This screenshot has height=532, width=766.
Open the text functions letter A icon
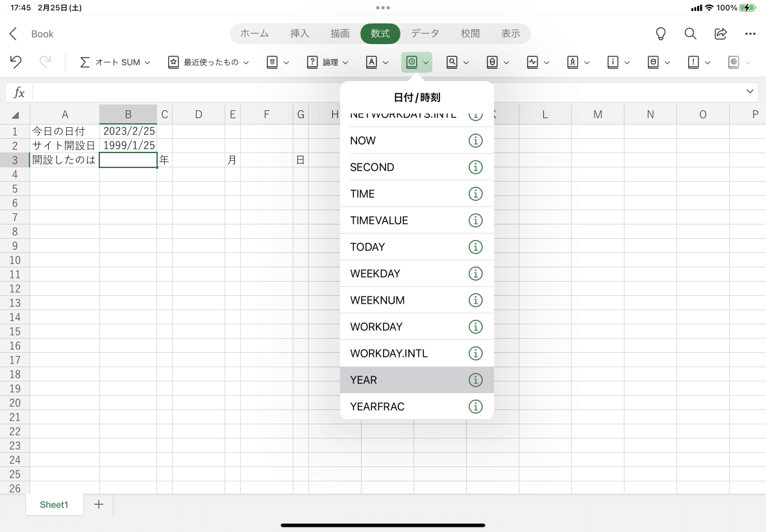pos(371,62)
